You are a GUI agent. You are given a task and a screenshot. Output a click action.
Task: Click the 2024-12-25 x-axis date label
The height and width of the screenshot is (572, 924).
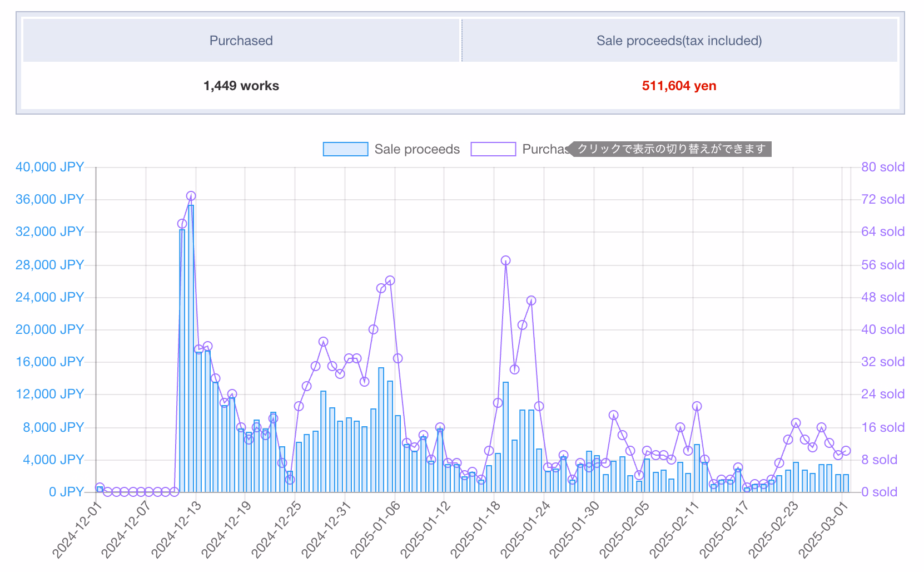(x=277, y=529)
